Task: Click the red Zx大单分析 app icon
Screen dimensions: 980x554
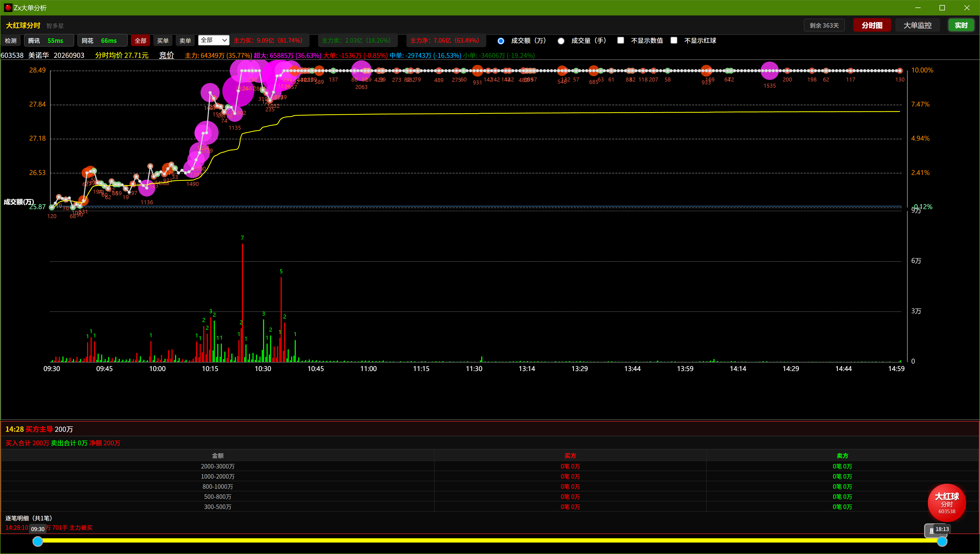Action: point(8,8)
